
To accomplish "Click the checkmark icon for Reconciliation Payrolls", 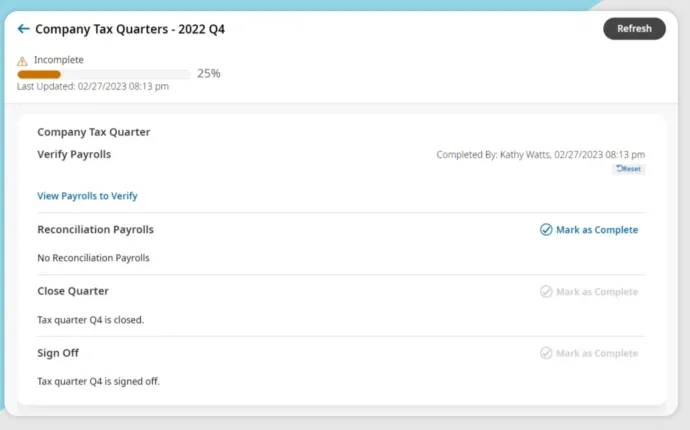I will pyautogui.click(x=546, y=230).
